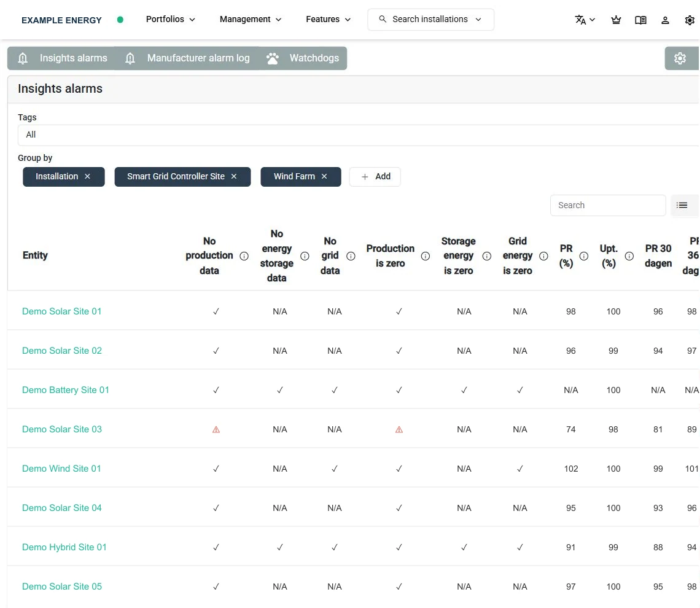Screen dimensions: 700x608
Task: Click the Entity column header
Action: 35,255
